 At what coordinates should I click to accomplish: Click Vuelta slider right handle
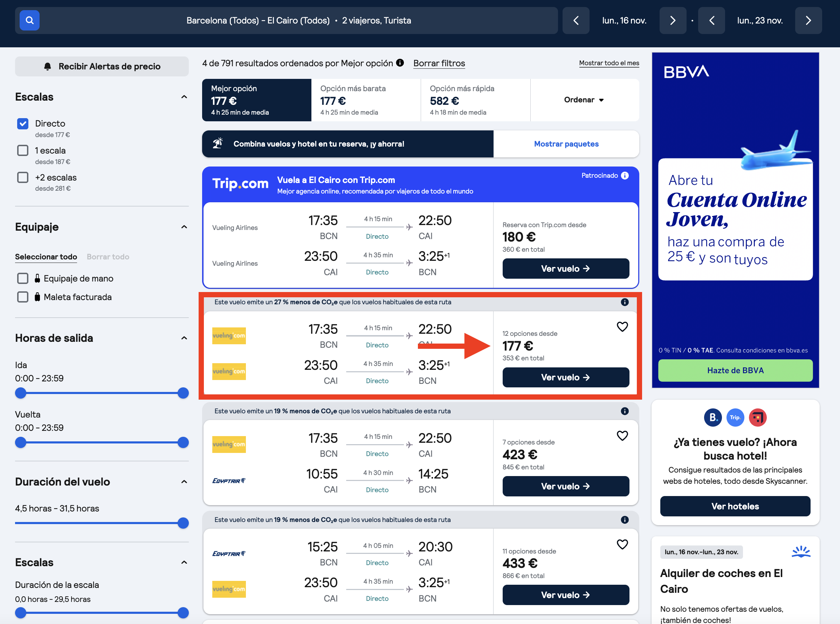(x=183, y=442)
